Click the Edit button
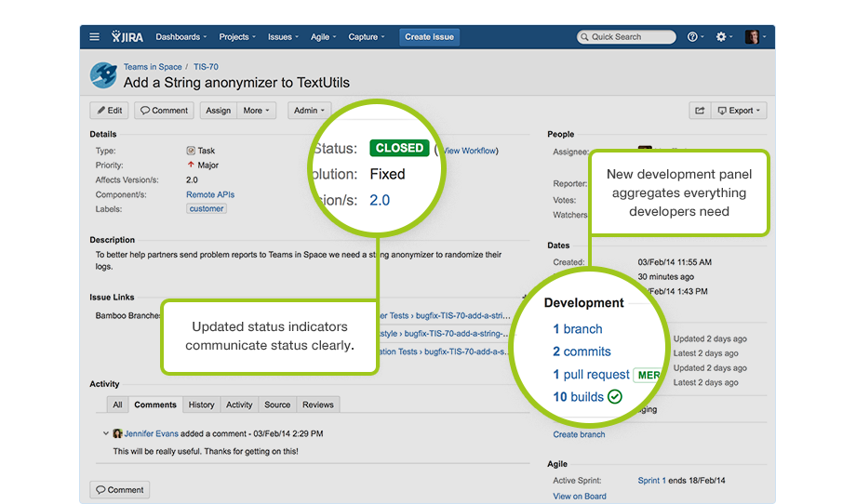Viewport: 856px width, 504px height. pyautogui.click(x=109, y=111)
